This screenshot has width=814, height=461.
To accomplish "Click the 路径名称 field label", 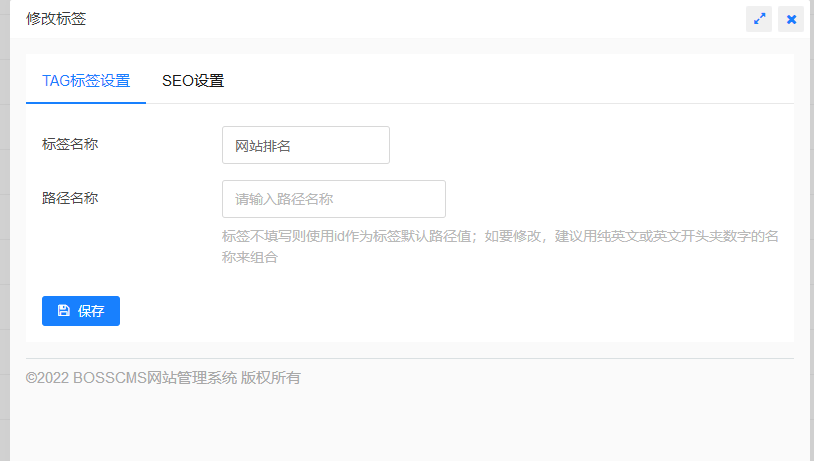I will pos(70,198).
